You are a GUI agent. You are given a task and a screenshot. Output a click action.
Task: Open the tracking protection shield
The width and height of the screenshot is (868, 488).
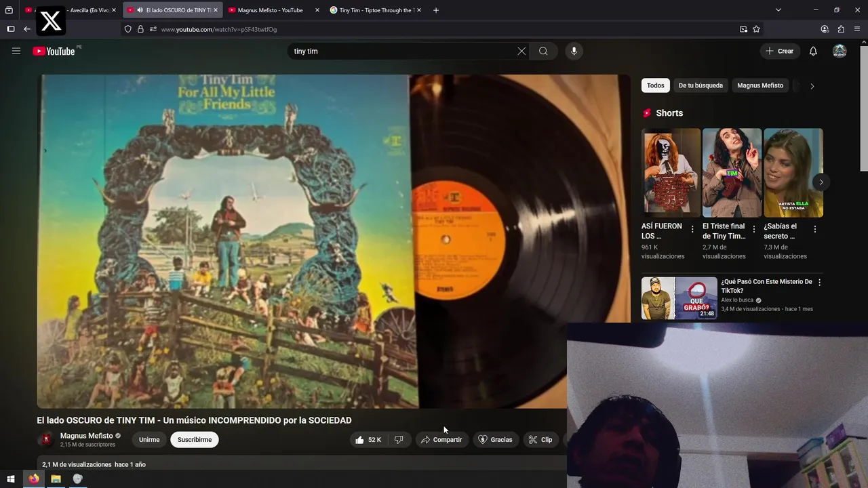pos(127,29)
